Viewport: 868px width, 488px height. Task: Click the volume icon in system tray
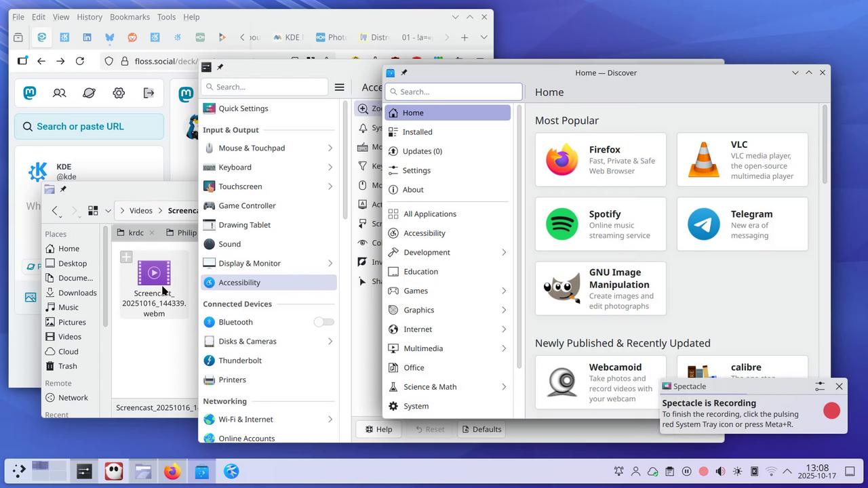pyautogui.click(x=720, y=471)
